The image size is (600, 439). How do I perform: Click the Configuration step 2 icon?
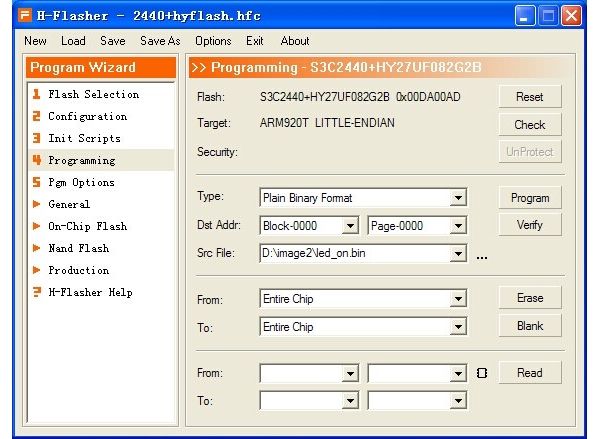point(37,117)
